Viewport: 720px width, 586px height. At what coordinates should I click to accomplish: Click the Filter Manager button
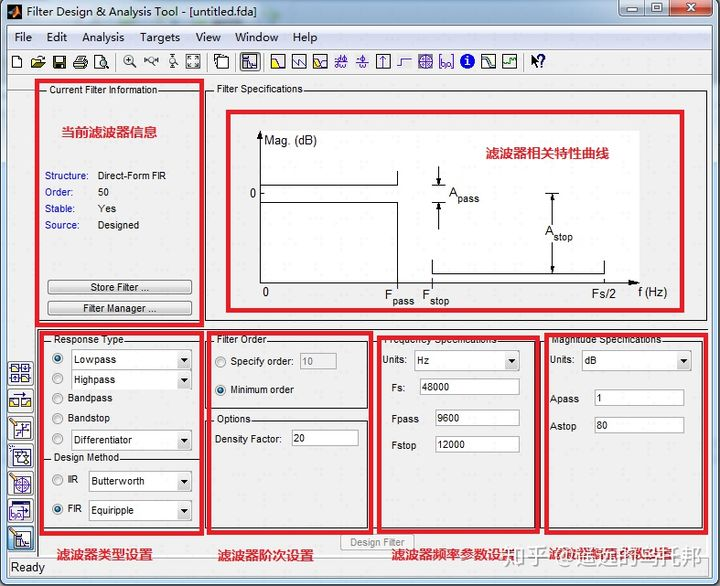(x=119, y=308)
